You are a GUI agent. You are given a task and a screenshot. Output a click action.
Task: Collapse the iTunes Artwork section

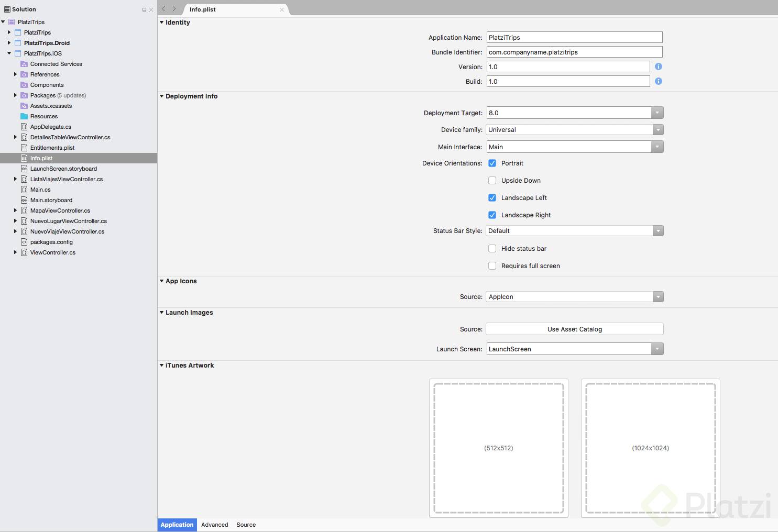(x=161, y=365)
